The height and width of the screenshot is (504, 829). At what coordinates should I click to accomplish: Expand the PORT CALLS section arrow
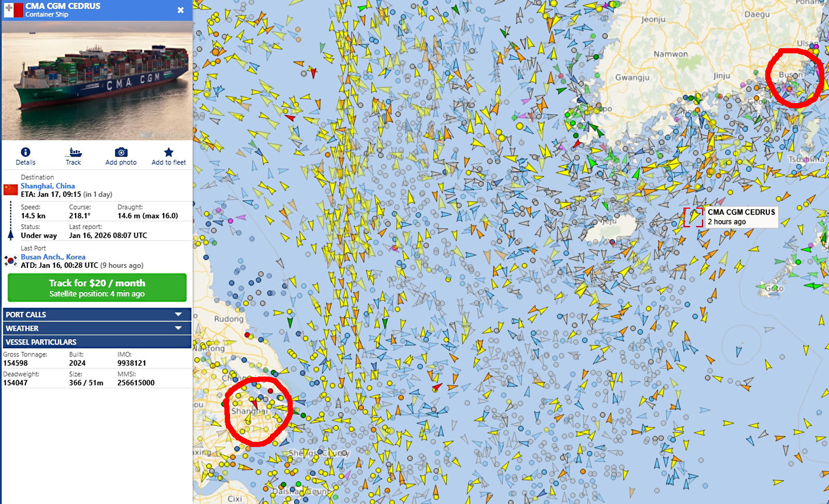pyautogui.click(x=178, y=314)
